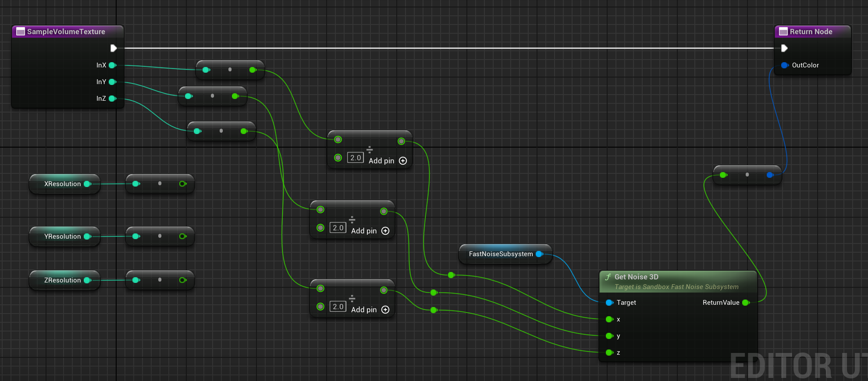Select the reroute node leading to the z pin
868x381 pixels.
[x=434, y=310]
